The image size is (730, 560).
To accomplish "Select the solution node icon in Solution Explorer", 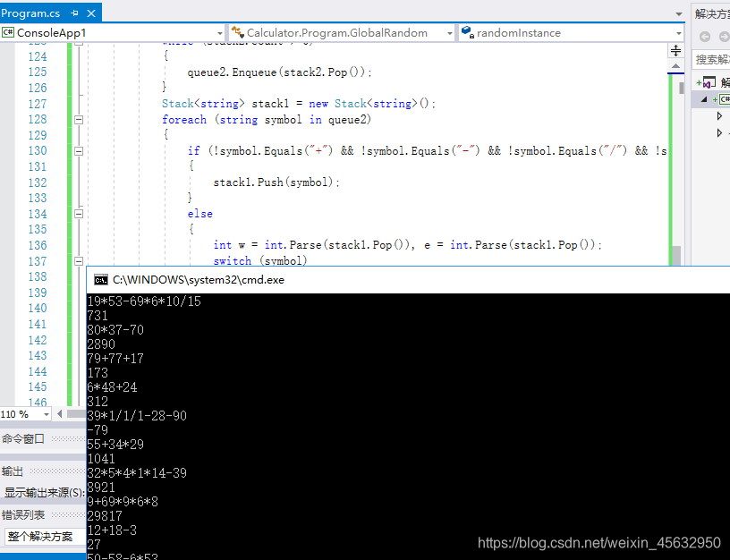I will [709, 82].
